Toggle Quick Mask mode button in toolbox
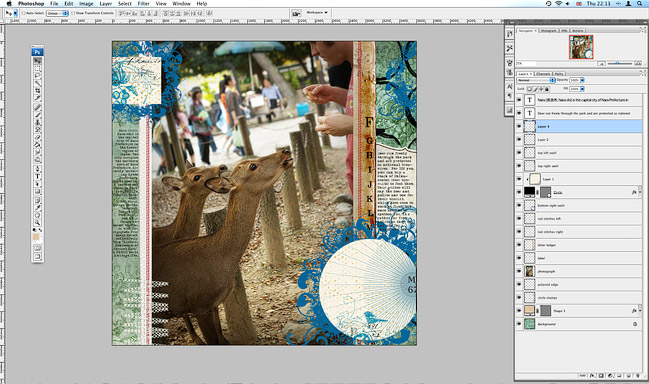 click(x=37, y=247)
